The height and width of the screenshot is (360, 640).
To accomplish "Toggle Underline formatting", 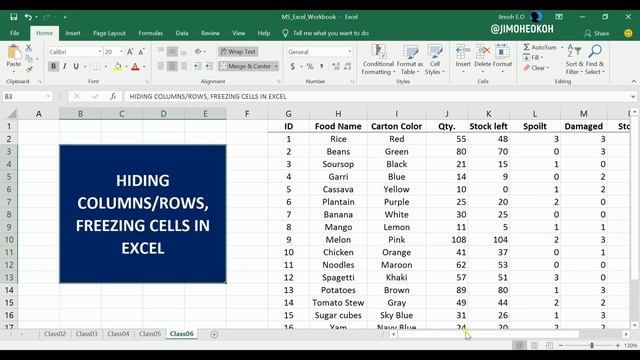I will point(76,66).
